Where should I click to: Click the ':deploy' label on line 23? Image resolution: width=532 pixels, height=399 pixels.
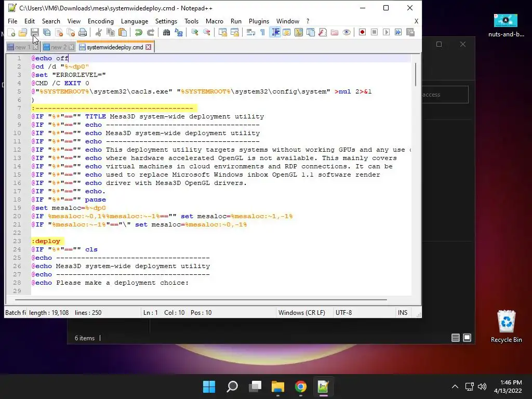46,241
